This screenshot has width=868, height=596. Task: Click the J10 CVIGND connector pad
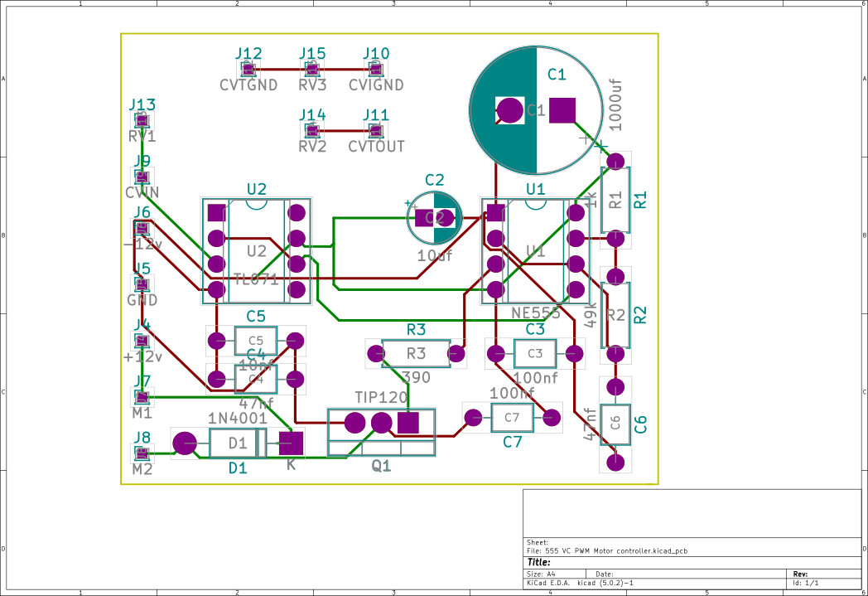(376, 70)
